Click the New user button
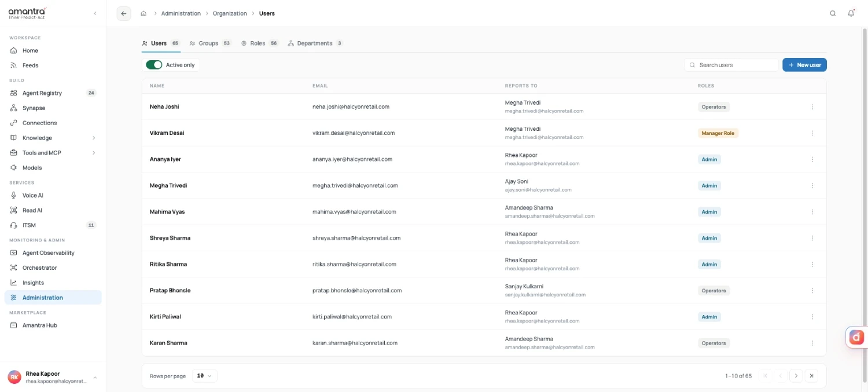 [x=804, y=65]
